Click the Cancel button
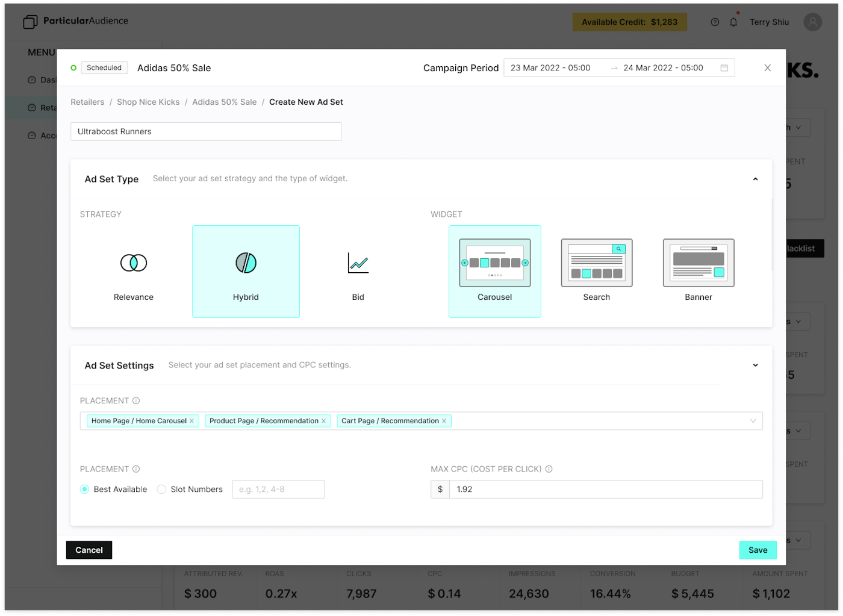This screenshot has height=616, width=843. pyautogui.click(x=89, y=550)
